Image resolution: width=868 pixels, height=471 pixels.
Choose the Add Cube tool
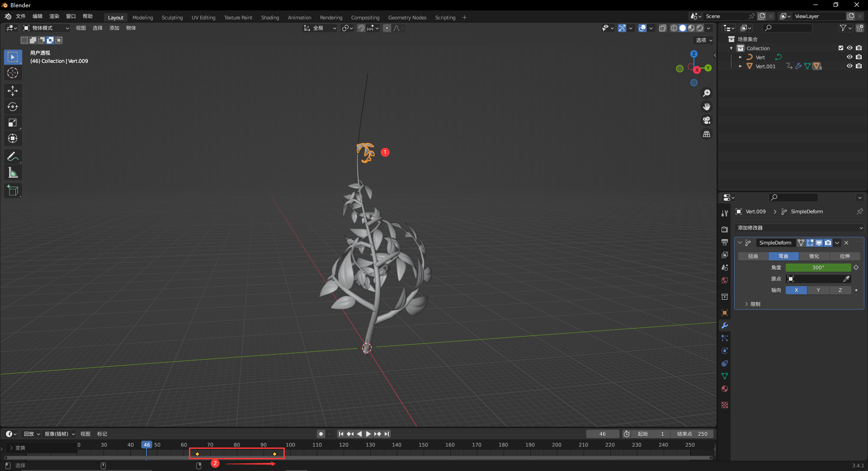click(13, 190)
